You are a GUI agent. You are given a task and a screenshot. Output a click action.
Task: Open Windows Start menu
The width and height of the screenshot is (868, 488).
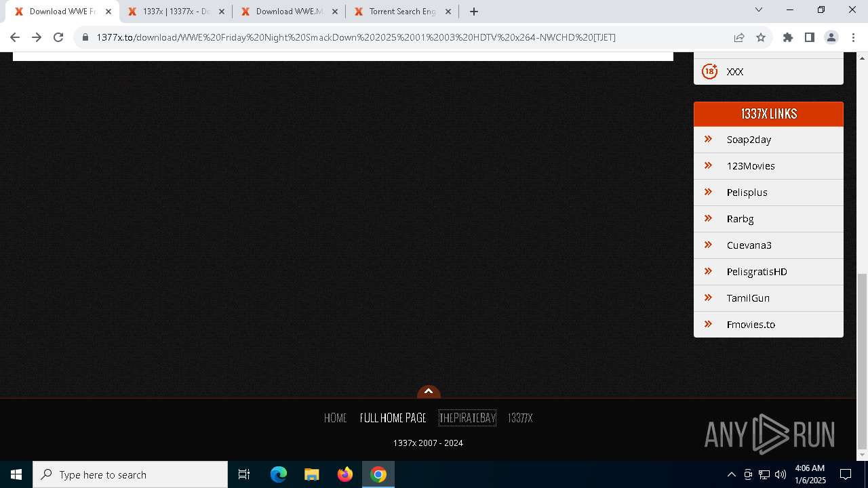16,474
